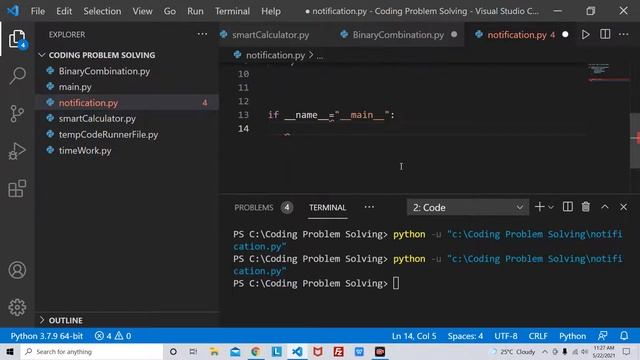Open tempCodeRunnerFile.py in the explorer
The height and width of the screenshot is (360, 640).
[x=108, y=135]
